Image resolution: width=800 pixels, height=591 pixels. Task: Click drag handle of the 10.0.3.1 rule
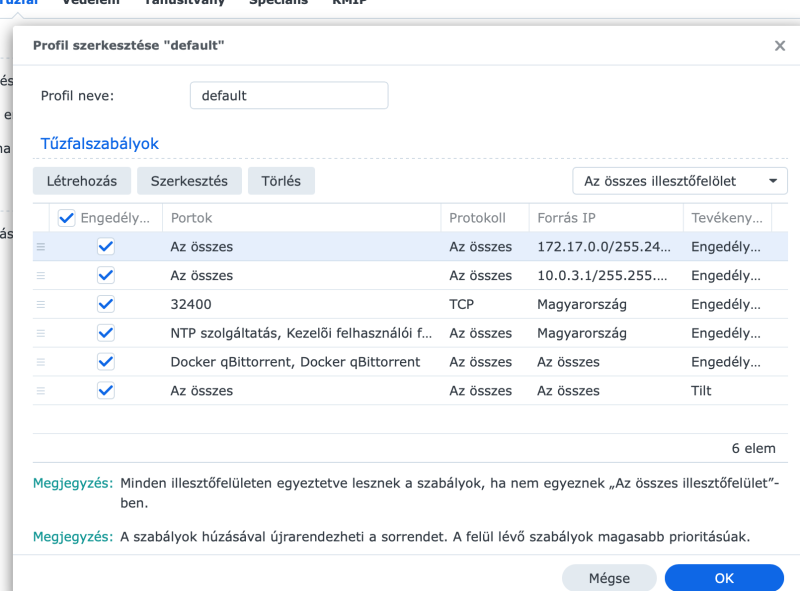coord(41,276)
